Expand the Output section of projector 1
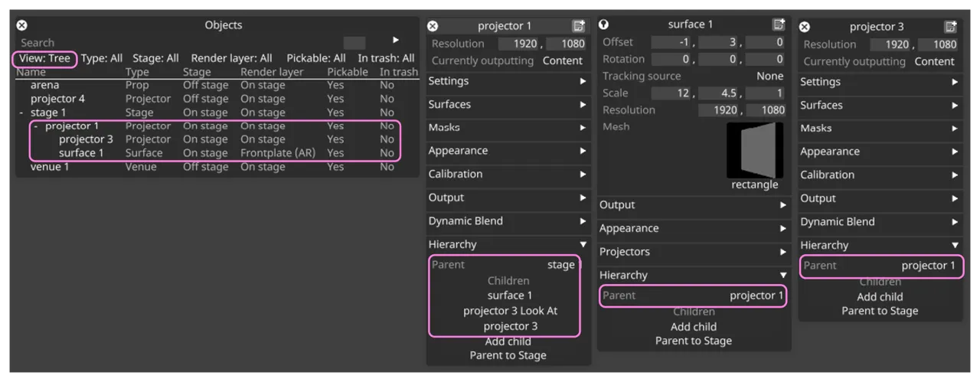Viewport: 980px width, 382px height. coord(508,198)
